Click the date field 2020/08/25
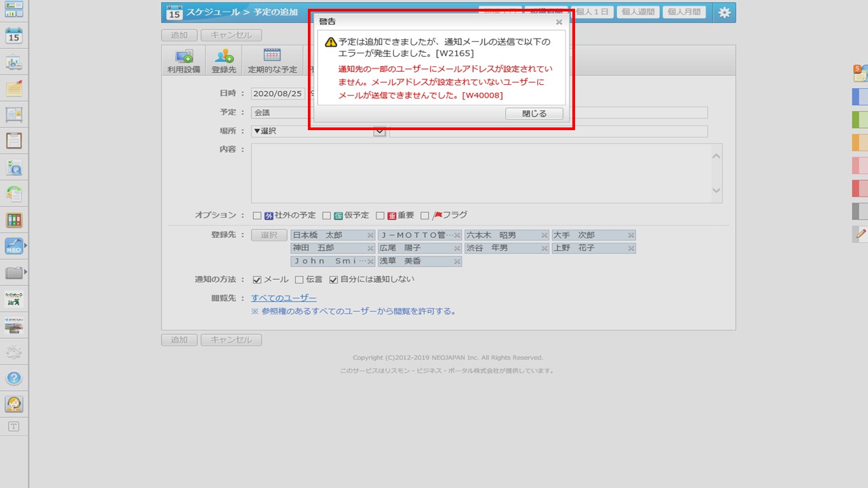This screenshot has height=488, width=868. point(279,94)
